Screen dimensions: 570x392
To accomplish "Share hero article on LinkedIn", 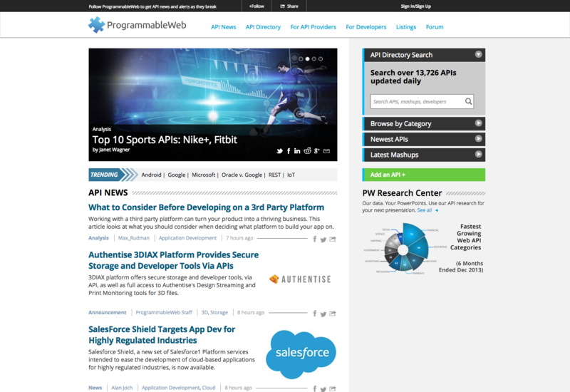I will tap(297, 151).
